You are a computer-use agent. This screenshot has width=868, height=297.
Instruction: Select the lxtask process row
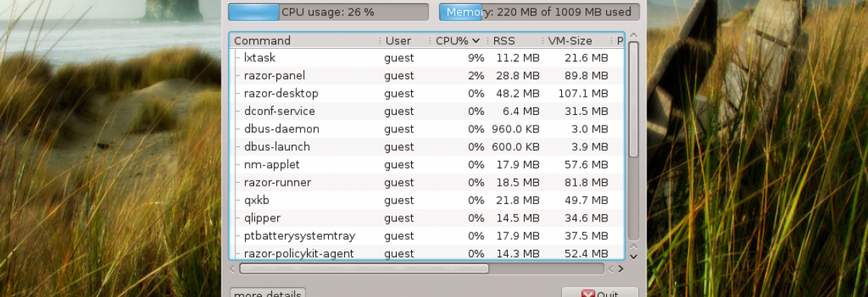[x=427, y=58]
